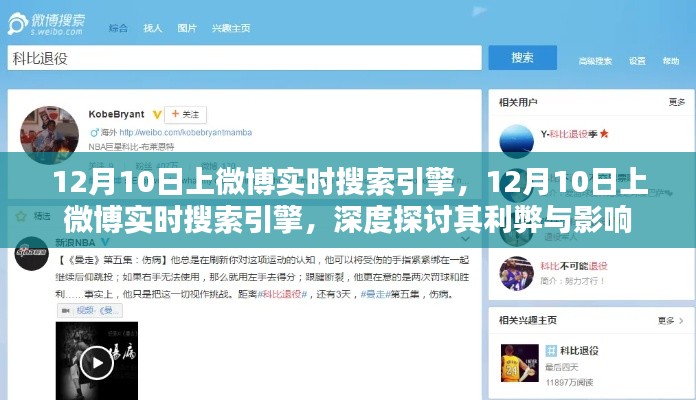Screen dimensions: 696x400
Task: Open the KobeBryant profile picture
Action: [x=49, y=133]
